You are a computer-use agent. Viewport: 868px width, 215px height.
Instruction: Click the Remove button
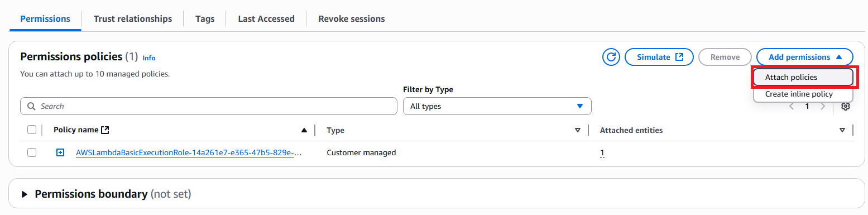725,57
